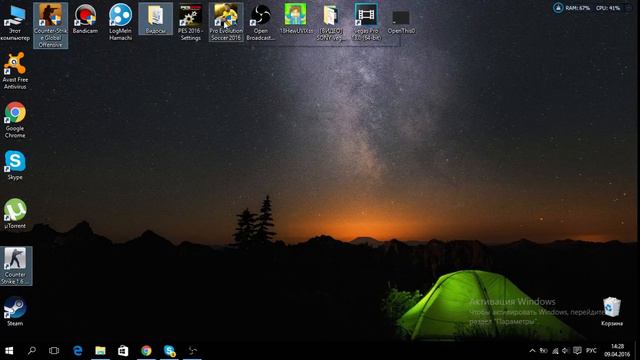This screenshot has width=640, height=360.
Task: Select the PES 2016 Settings shortcut
Action: 190,22
